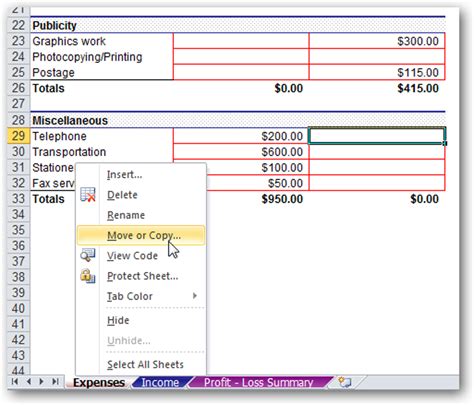Select the Publicity heading cell
The width and height of the screenshot is (474, 405).
[x=102, y=25]
